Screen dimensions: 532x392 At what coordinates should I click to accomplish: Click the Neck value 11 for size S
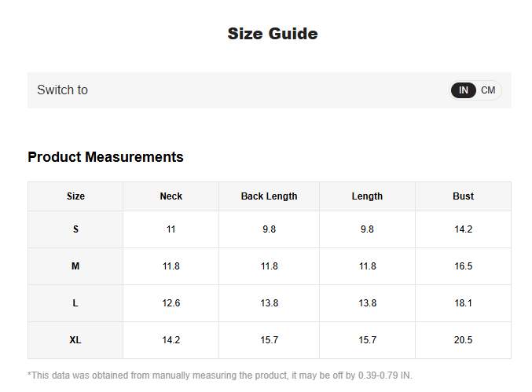coord(171,229)
